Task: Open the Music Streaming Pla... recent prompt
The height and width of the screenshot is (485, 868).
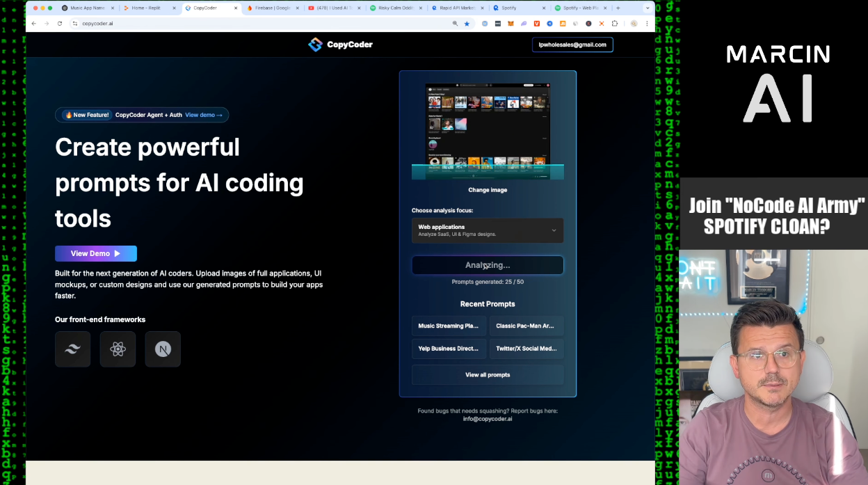Action: (449, 326)
